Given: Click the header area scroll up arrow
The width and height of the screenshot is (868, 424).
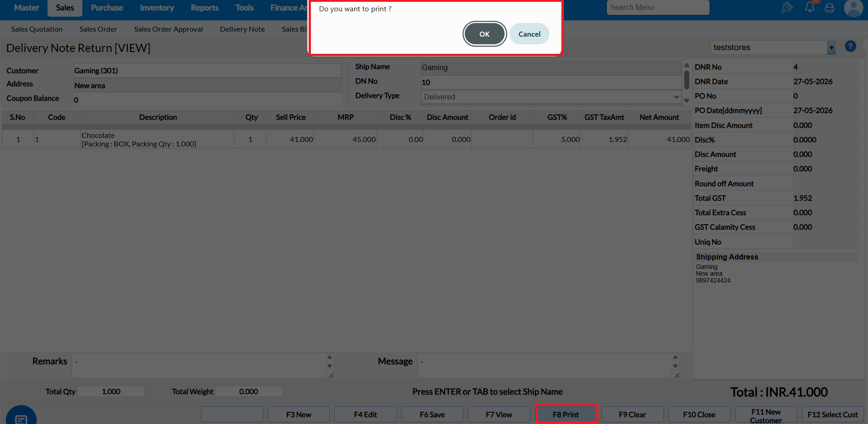Looking at the screenshot, I should pyautogui.click(x=687, y=66).
